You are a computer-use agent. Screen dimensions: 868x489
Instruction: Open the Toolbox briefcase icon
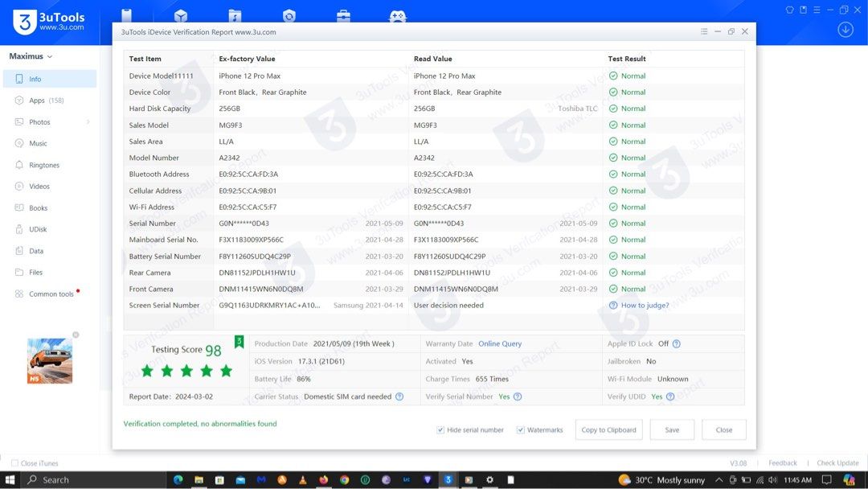pyautogui.click(x=343, y=16)
